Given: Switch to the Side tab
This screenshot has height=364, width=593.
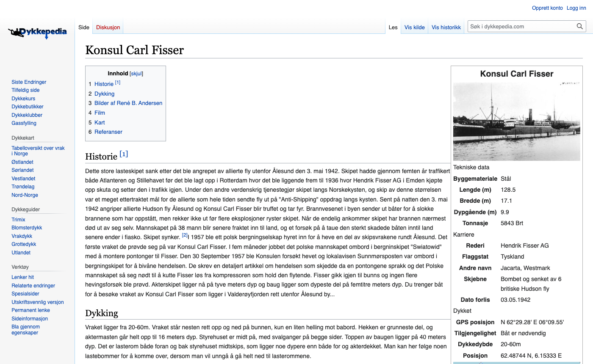Looking at the screenshot, I should click(84, 27).
